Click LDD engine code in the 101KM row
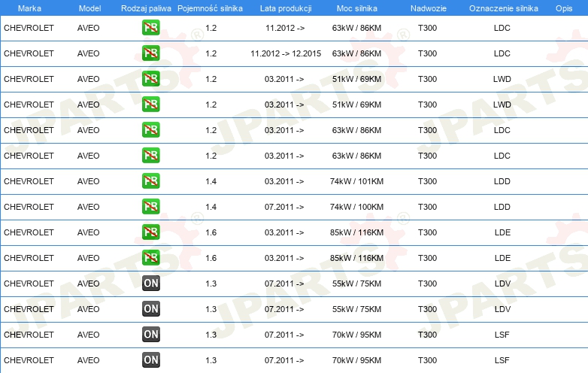 point(502,181)
